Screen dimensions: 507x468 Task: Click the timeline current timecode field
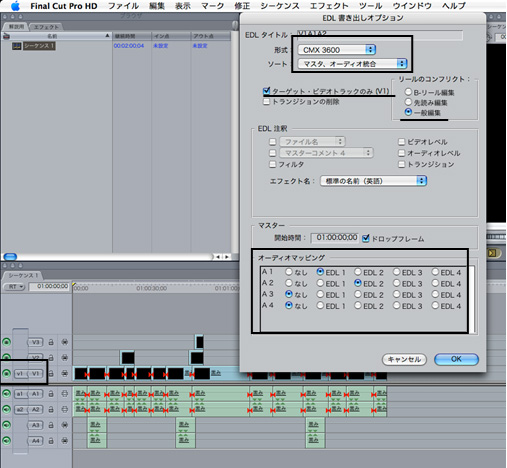pos(49,286)
